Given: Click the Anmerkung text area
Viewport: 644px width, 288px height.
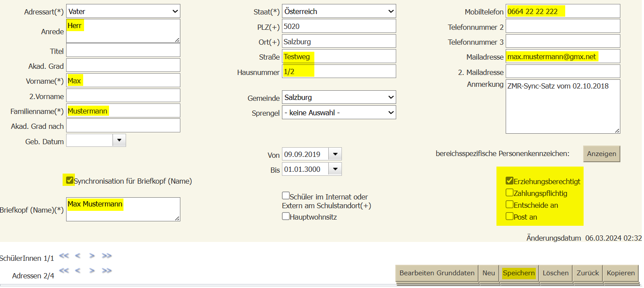Looking at the screenshot, I should click(563, 106).
